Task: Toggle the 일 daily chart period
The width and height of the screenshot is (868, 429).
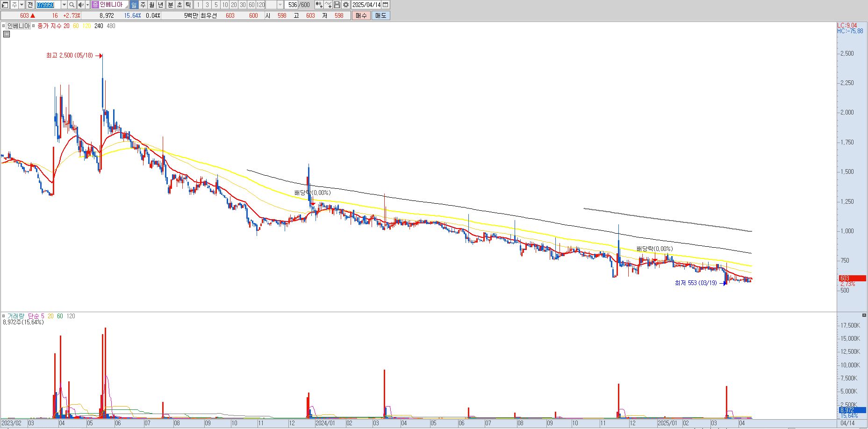Action: pos(134,5)
